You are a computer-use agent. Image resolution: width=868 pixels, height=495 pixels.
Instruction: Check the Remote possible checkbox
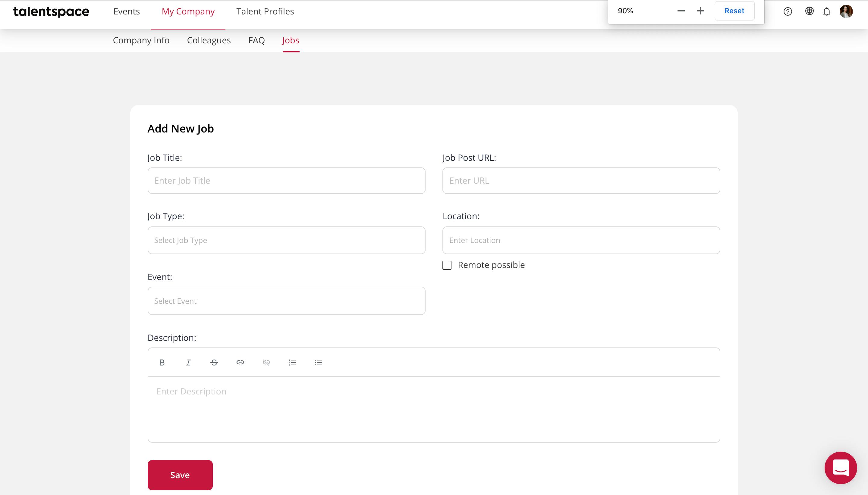pos(447,265)
